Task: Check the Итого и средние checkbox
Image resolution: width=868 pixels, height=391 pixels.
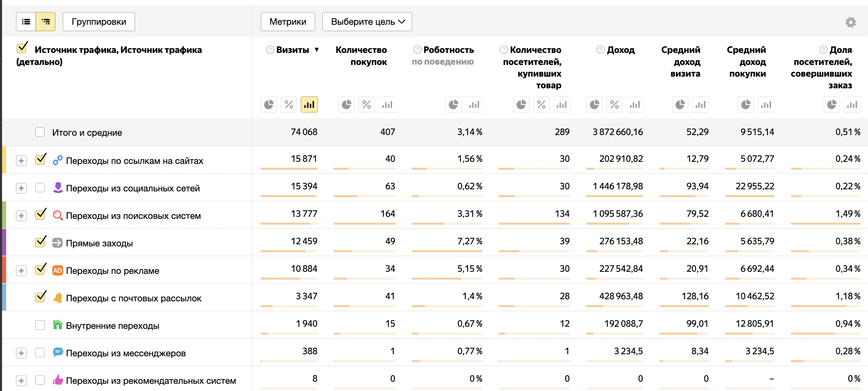Action: (x=40, y=132)
